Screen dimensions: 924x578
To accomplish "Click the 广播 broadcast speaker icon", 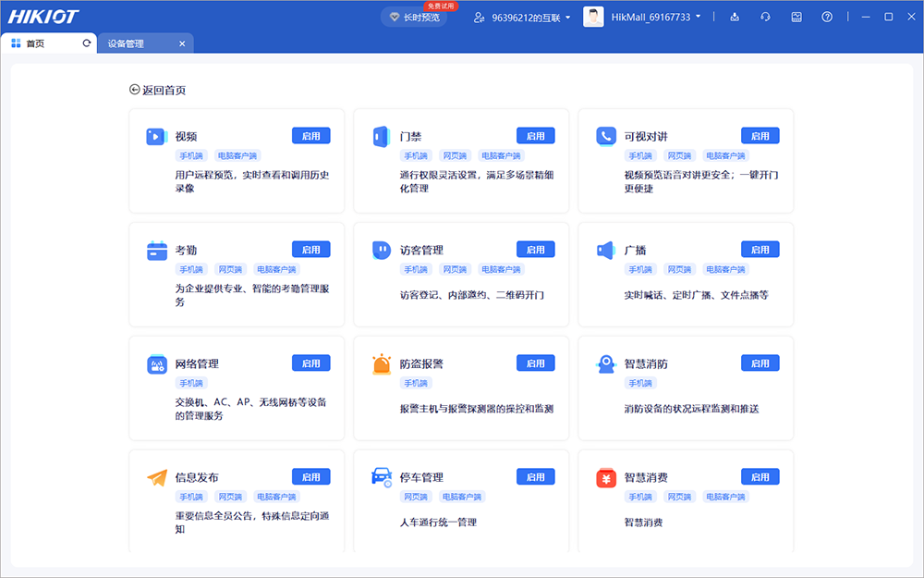I will click(605, 251).
